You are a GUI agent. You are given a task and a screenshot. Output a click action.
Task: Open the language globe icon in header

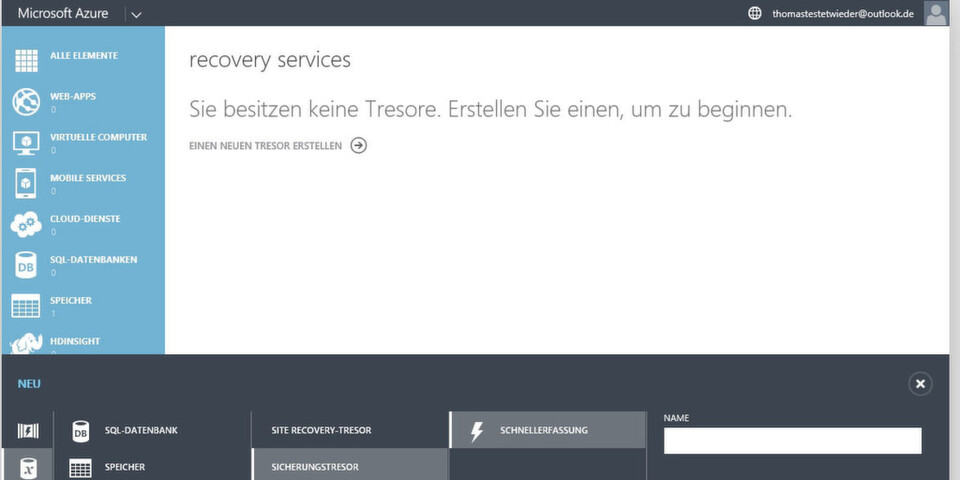755,13
